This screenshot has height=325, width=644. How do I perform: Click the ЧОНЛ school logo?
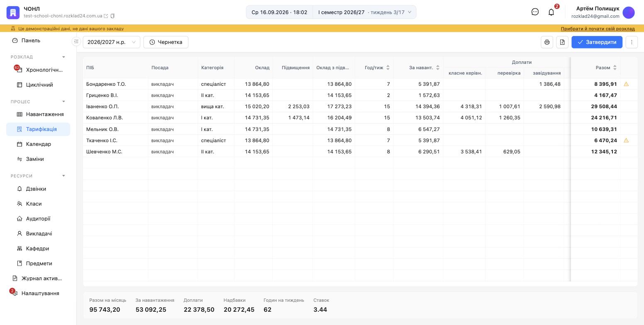click(x=13, y=12)
